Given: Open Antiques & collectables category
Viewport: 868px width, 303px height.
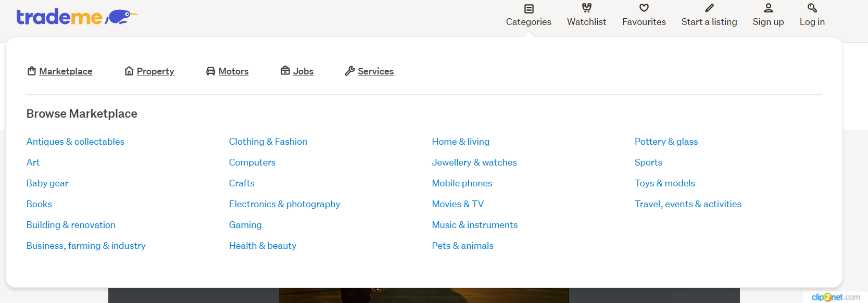Looking at the screenshot, I should [76, 142].
